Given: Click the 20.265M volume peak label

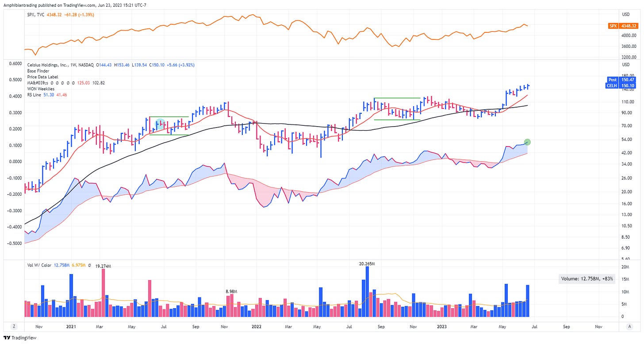Looking at the screenshot, I should [x=367, y=263].
